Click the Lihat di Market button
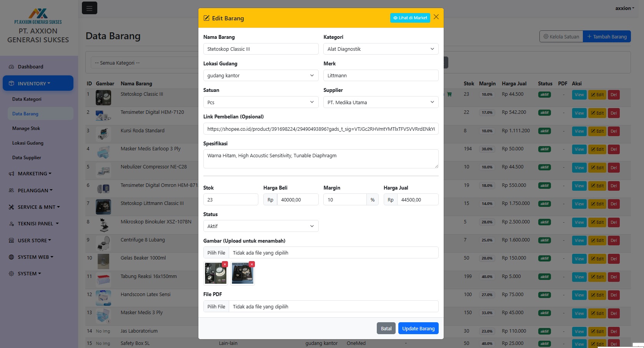Screen dimensions: 644x348 point(410,18)
